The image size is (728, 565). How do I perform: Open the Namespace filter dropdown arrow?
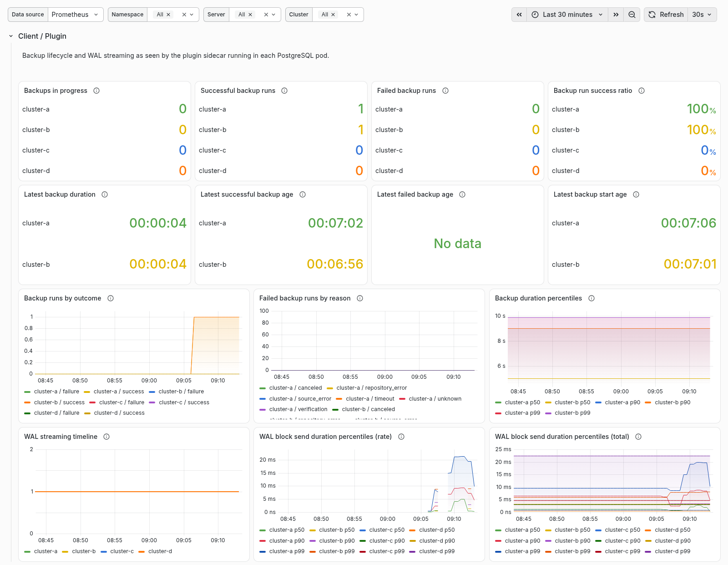pos(192,15)
